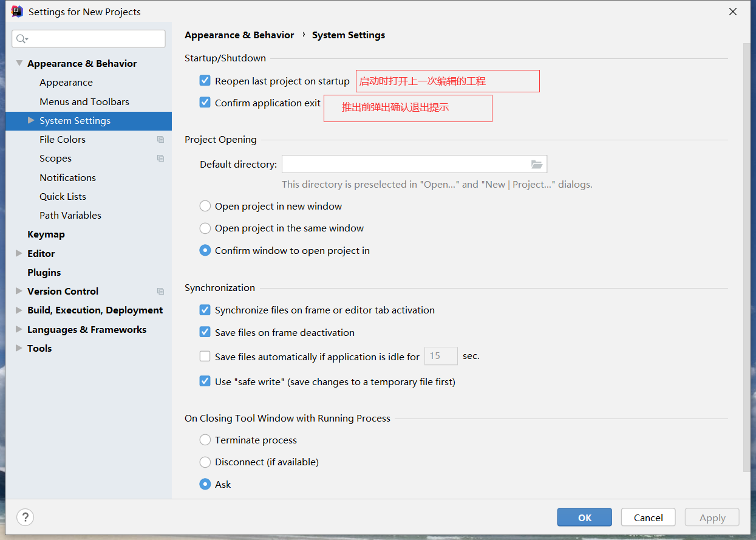Expand Build, Execution, Deployment section
The height and width of the screenshot is (540, 756).
19,310
